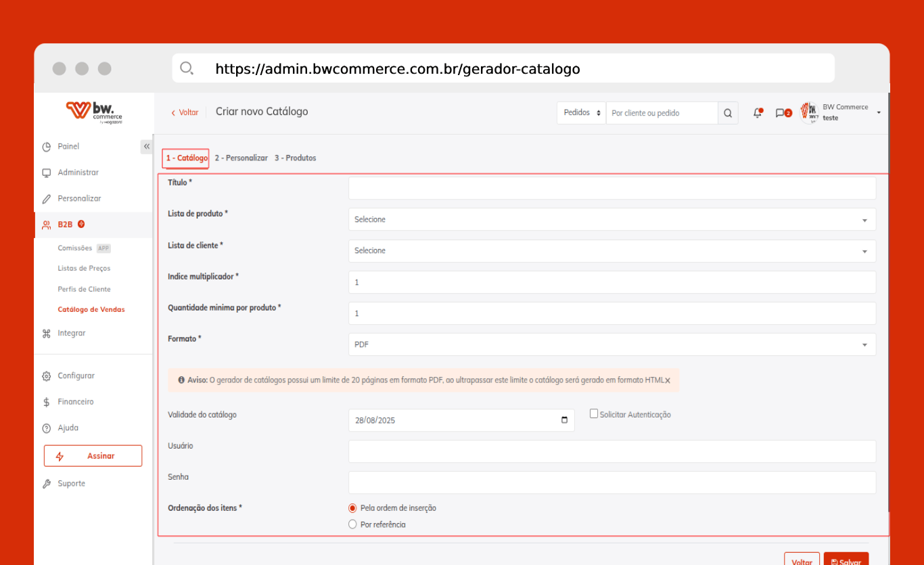Click the Painel clock icon
This screenshot has height=565, width=924.
click(x=47, y=147)
